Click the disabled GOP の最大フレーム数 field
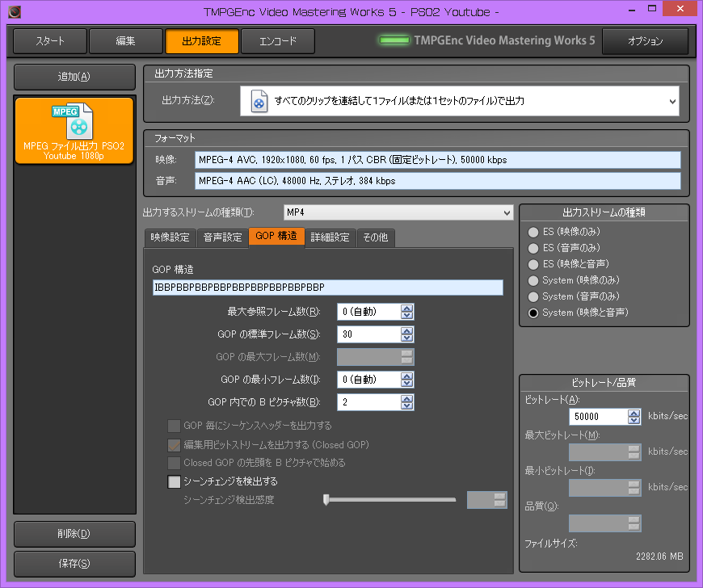The height and width of the screenshot is (588, 703). click(375, 357)
